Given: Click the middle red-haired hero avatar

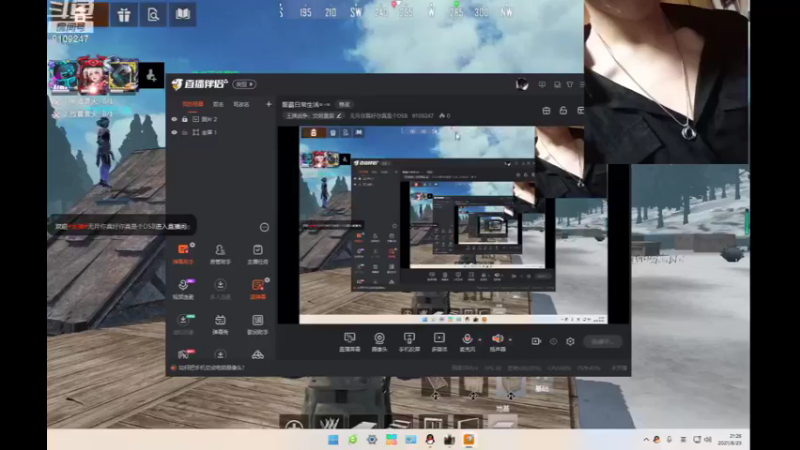Looking at the screenshot, I should coord(93,76).
